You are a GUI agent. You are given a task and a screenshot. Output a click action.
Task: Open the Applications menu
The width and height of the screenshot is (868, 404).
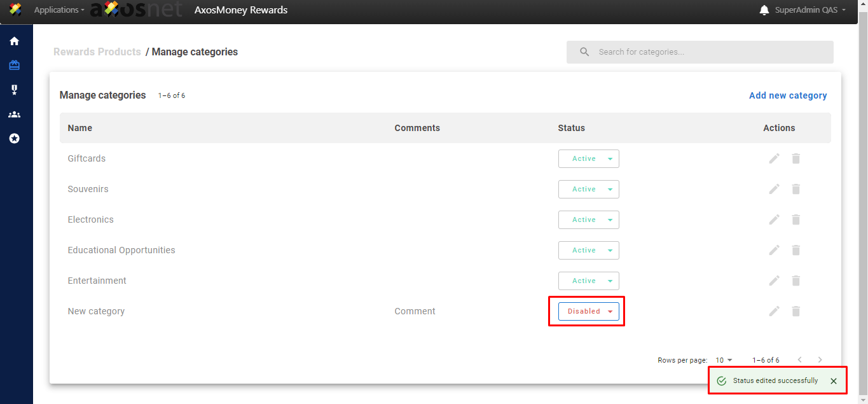tap(59, 10)
